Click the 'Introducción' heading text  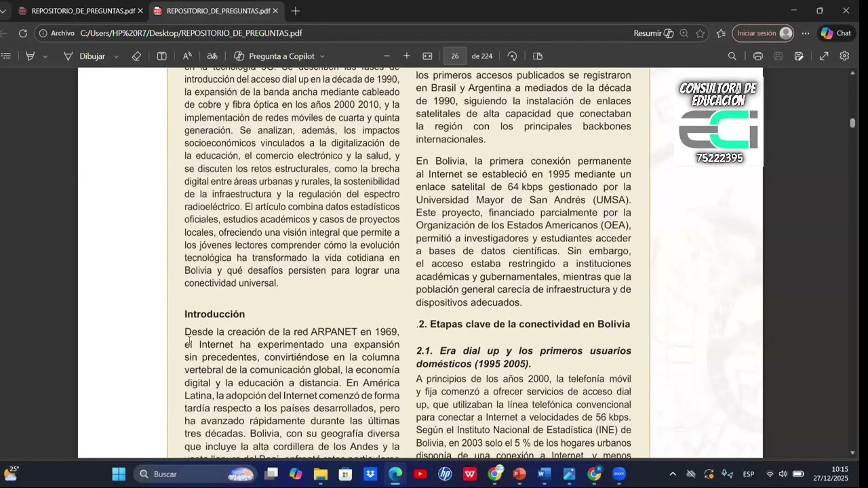click(214, 314)
